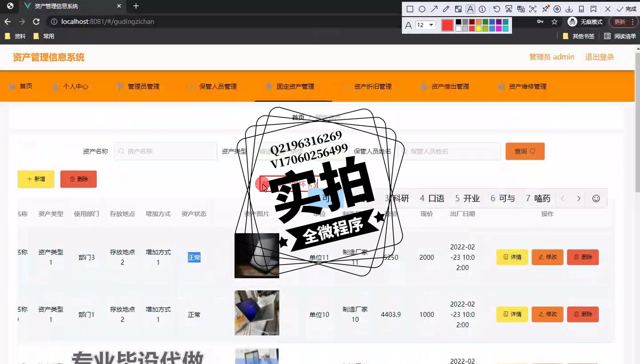Pick the large red current color
This screenshot has width=640, height=364.
click(x=447, y=25)
